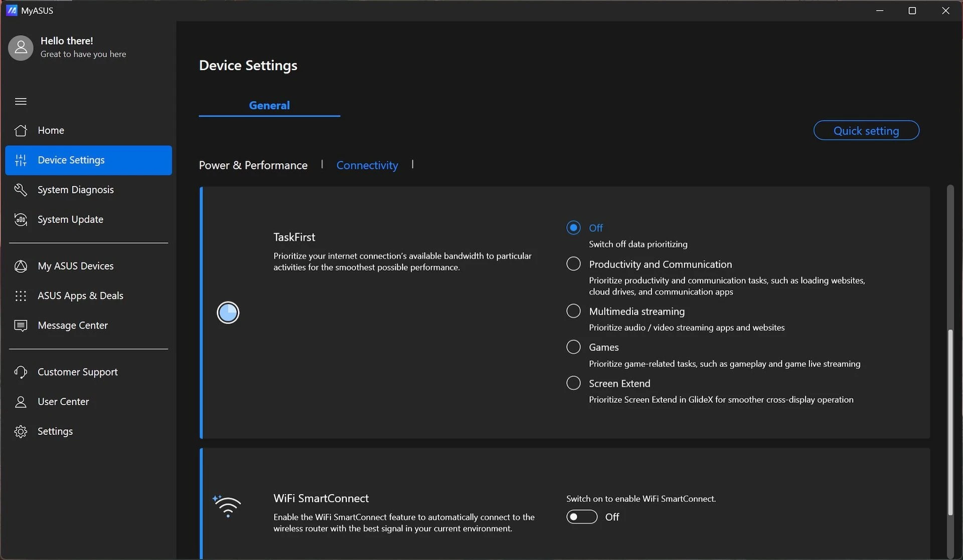Click the Quick setting button
963x560 pixels.
866,130
